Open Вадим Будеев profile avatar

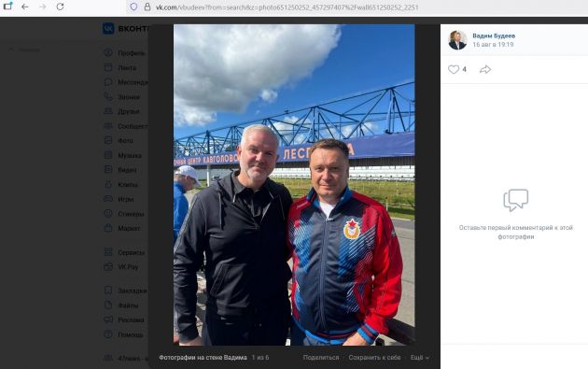point(457,40)
